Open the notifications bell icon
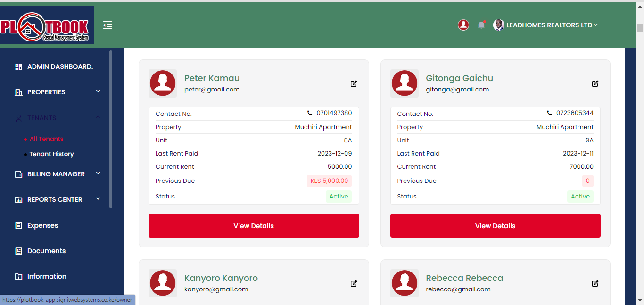 click(x=481, y=25)
